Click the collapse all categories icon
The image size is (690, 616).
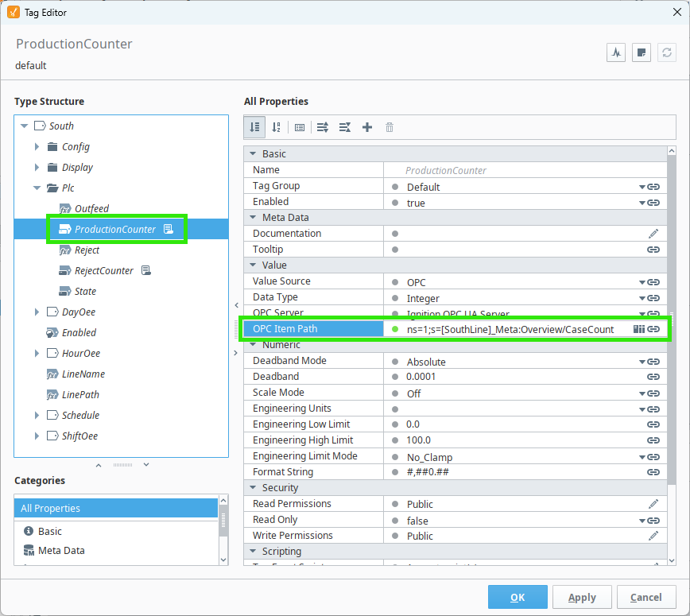click(345, 127)
